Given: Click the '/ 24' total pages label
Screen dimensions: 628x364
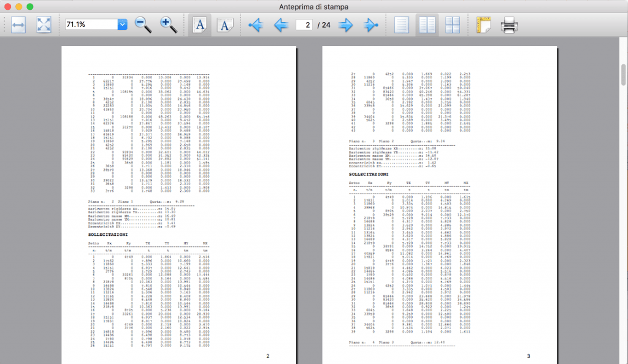Looking at the screenshot, I should (x=324, y=25).
